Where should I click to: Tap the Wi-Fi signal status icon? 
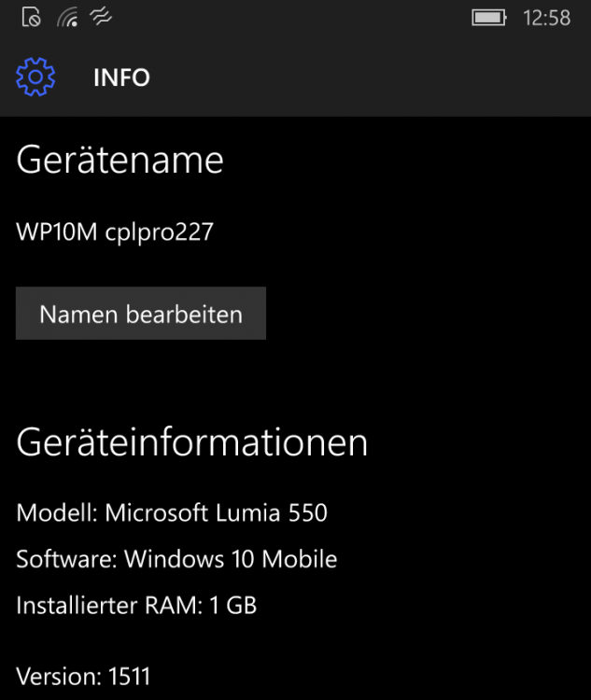(67, 18)
